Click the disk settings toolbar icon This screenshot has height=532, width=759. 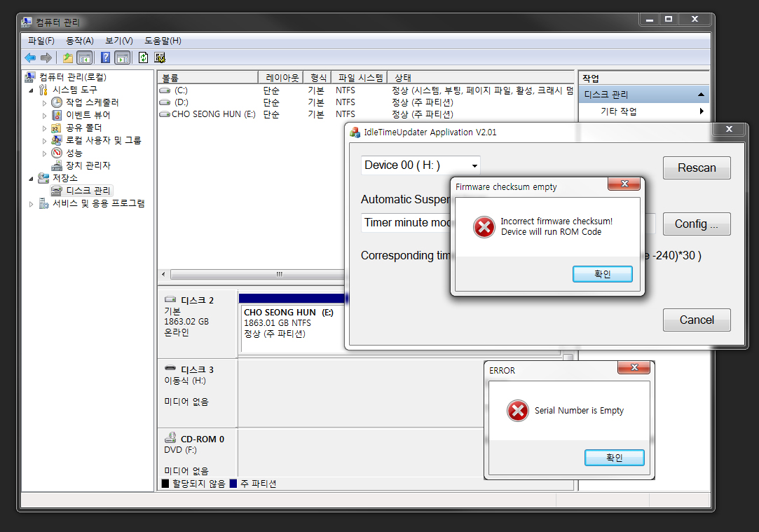tap(160, 57)
